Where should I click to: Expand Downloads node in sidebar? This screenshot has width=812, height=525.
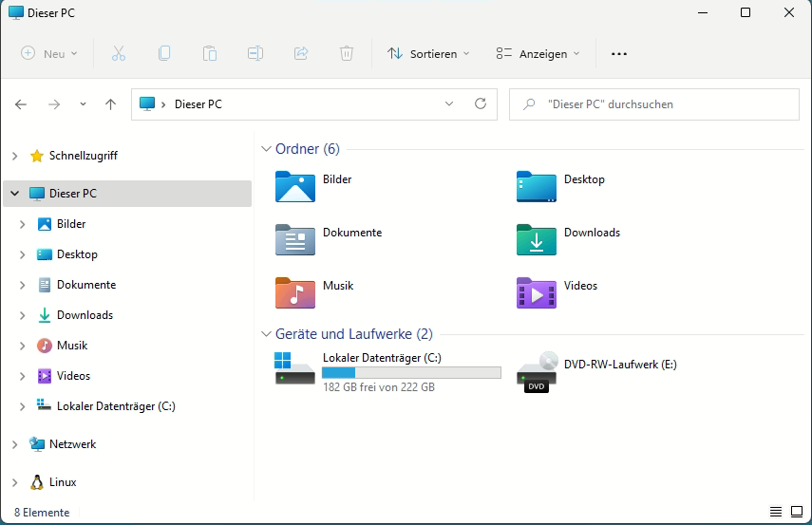point(22,315)
